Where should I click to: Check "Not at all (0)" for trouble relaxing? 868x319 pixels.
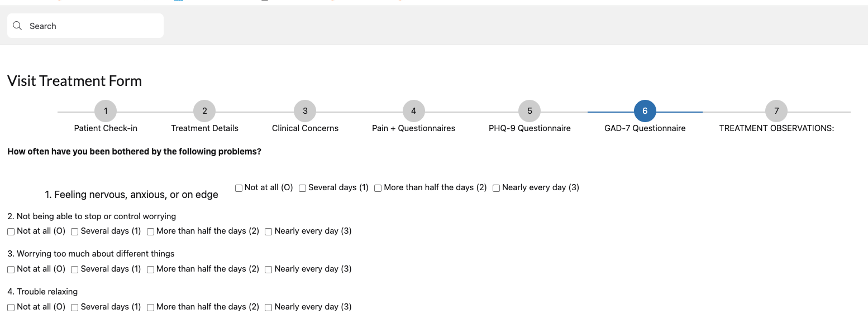[11, 307]
